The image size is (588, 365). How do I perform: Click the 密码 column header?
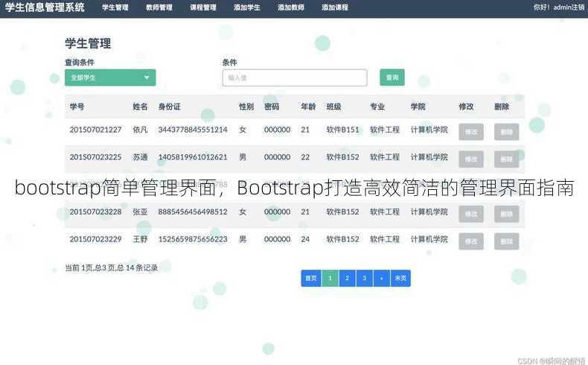(272, 107)
